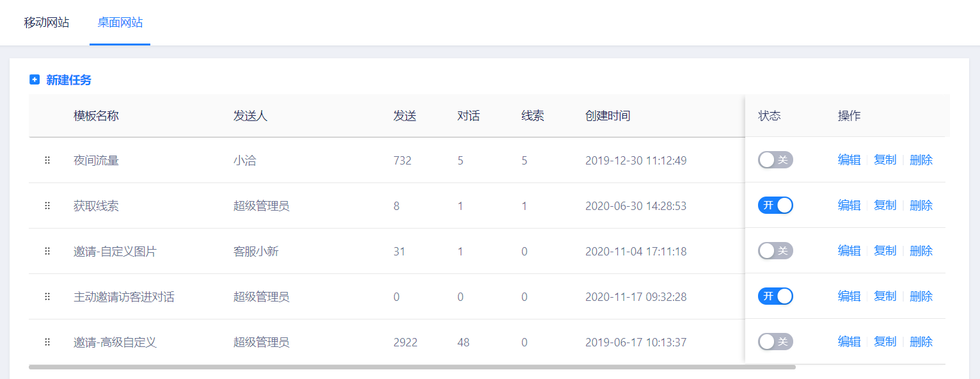Image resolution: width=980 pixels, height=379 pixels.
Task: Grab the drag handle for 夜间流量 row
Action: click(47, 160)
